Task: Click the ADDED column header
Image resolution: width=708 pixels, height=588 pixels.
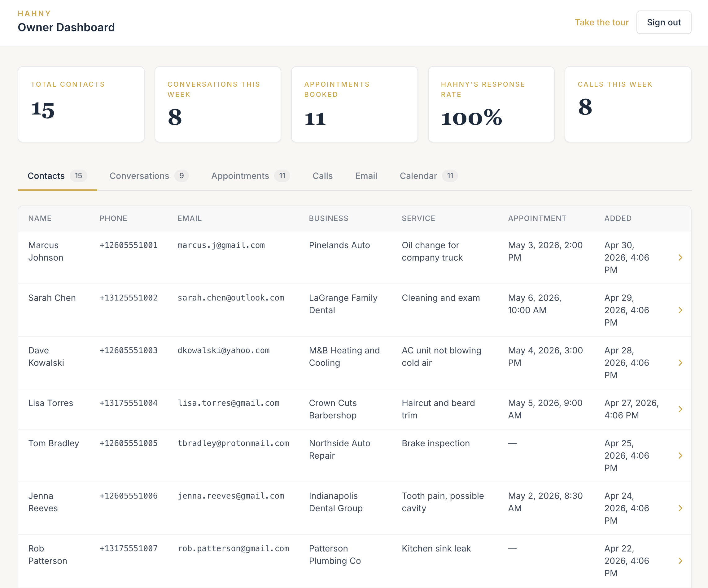Action: [618, 218]
